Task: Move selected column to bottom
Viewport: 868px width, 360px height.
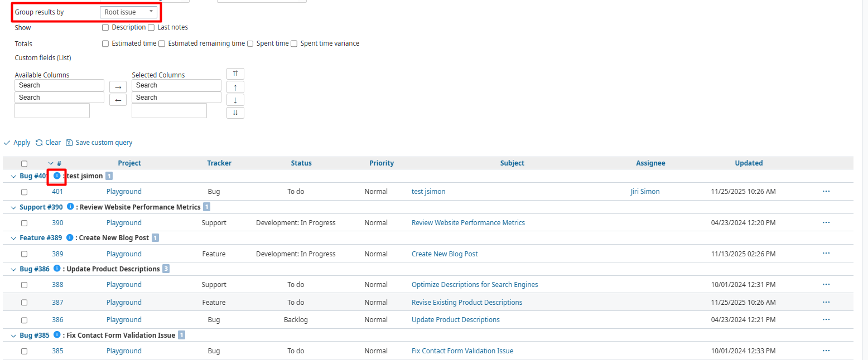Action: [235, 113]
